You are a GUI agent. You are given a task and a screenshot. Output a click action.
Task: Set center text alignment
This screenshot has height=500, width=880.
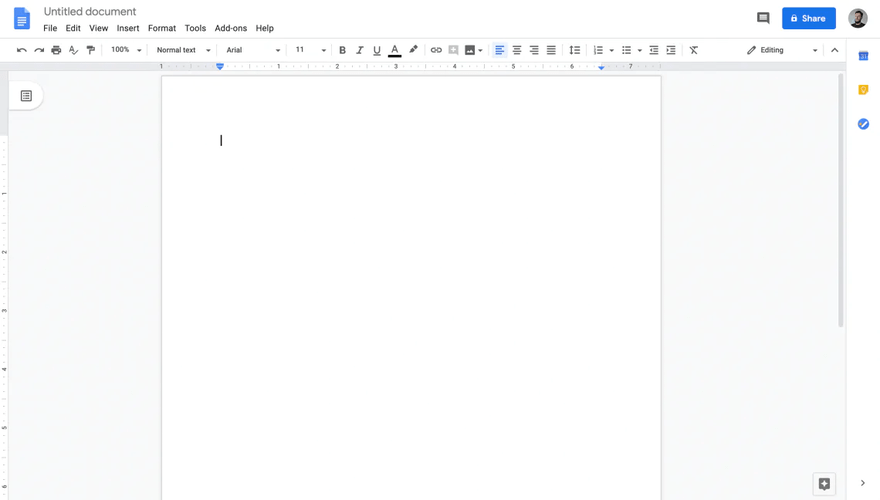517,50
